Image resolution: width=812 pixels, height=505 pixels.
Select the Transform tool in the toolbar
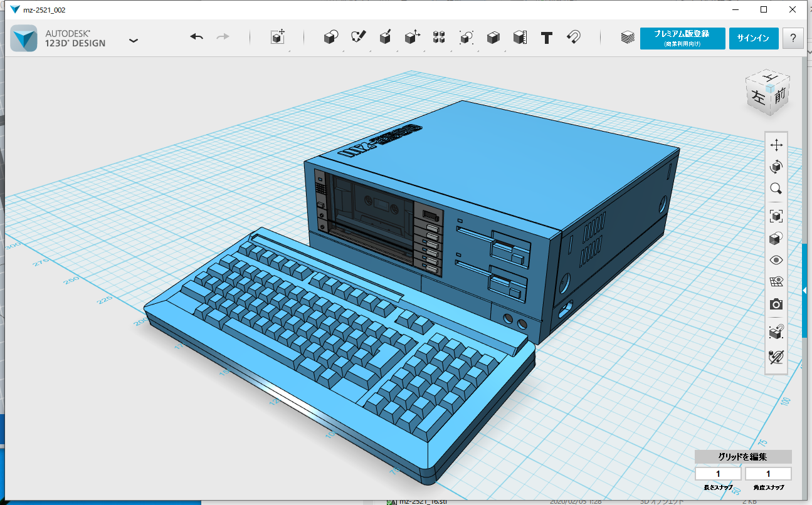tap(278, 37)
